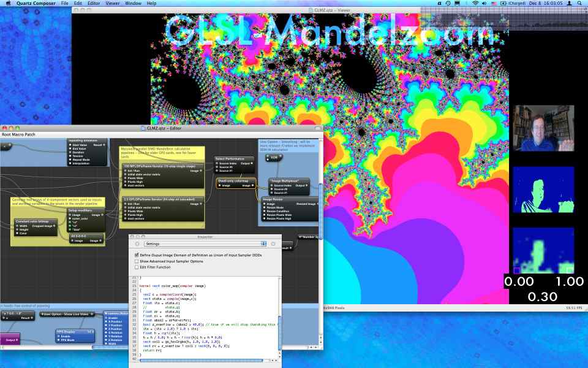This screenshot has height=368, width=588.
Task: Click the magenta Output patch
Action: point(10,340)
